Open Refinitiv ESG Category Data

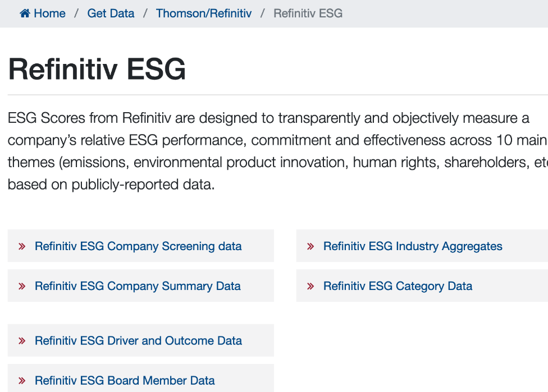click(x=398, y=286)
